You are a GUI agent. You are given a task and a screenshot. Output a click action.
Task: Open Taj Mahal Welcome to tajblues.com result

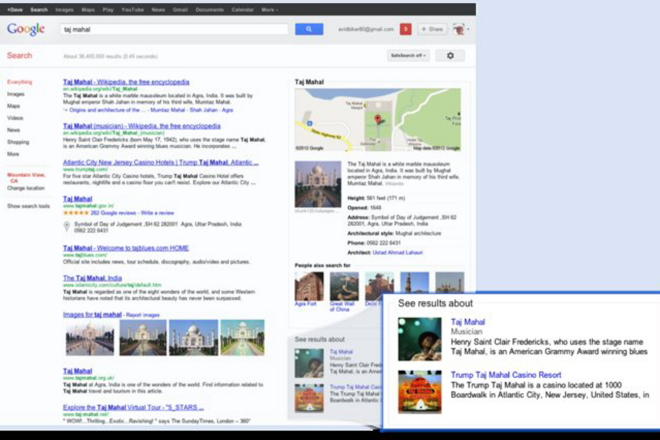coord(126,248)
